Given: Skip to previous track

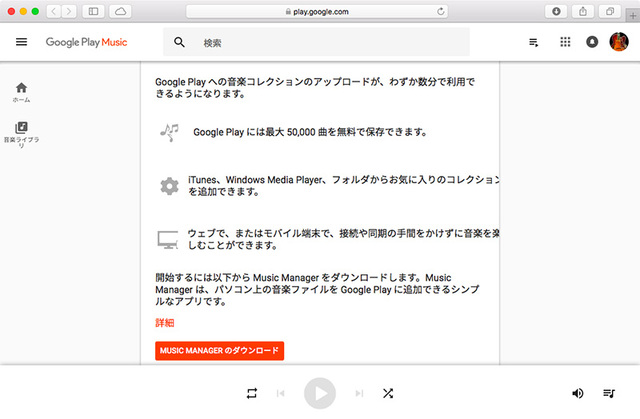Looking at the screenshot, I should pos(281,393).
